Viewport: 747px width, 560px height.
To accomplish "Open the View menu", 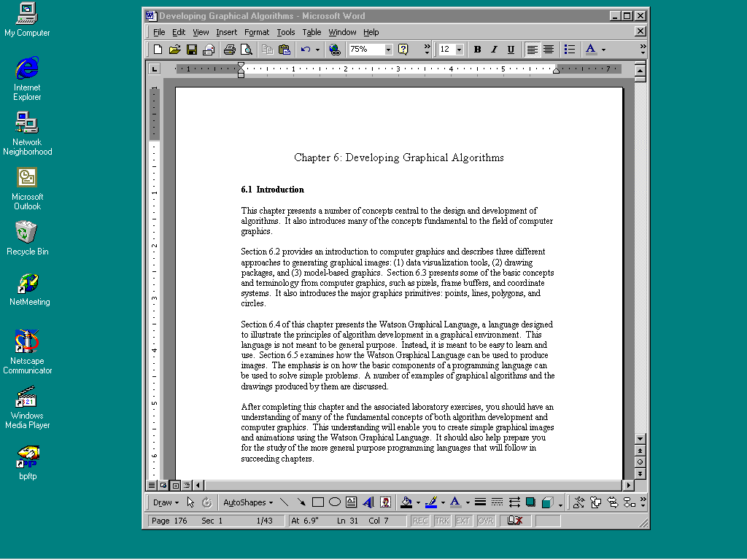I will click(201, 32).
